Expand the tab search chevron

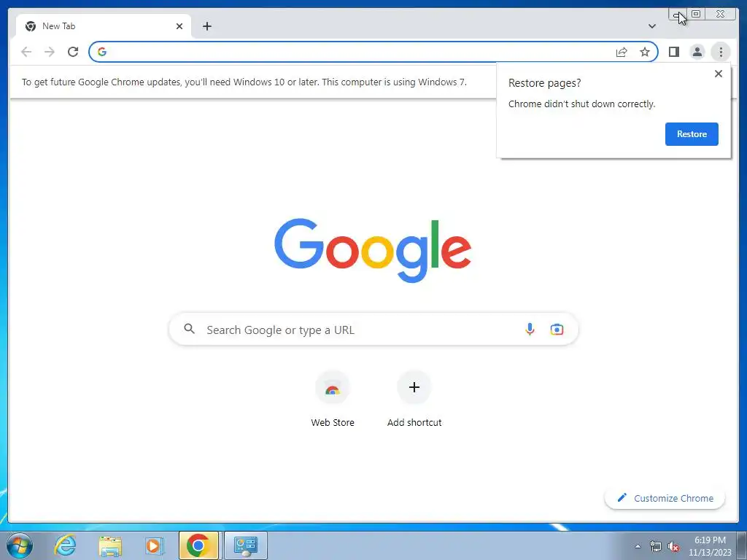point(652,26)
